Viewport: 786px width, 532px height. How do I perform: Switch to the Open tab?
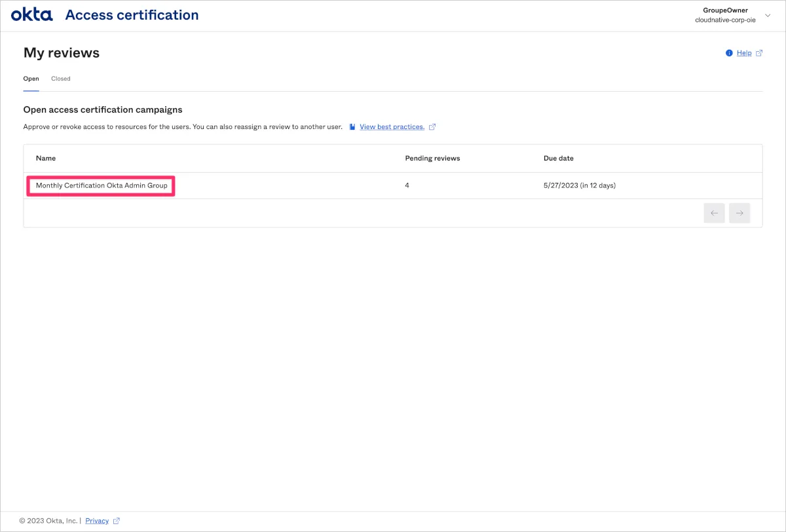pyautogui.click(x=31, y=79)
